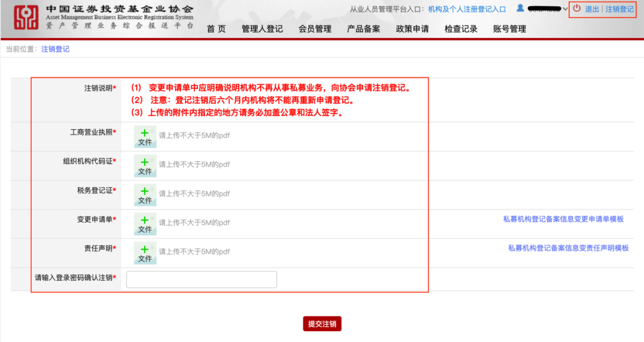Click note (2) about 六个月内
The height and width of the screenshot is (342, 644).
coord(243,100)
